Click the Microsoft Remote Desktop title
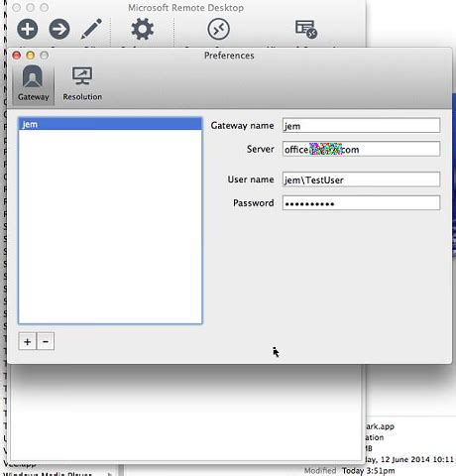Image resolution: width=456 pixels, height=476 pixels. 186,7
